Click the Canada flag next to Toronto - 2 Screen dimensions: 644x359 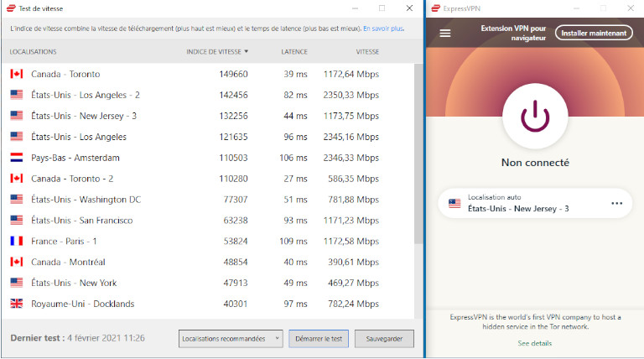point(17,179)
